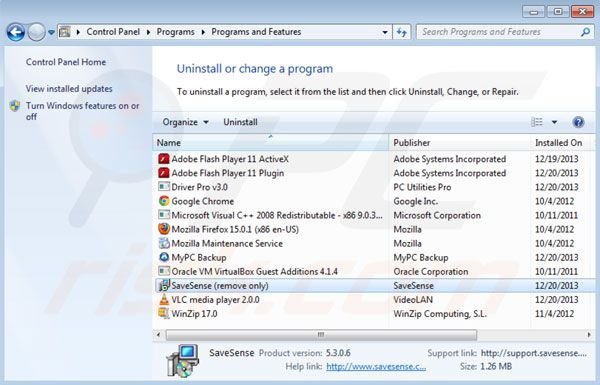Image resolution: width=600 pixels, height=385 pixels.
Task: Open View installed updates link
Action: 69,88
